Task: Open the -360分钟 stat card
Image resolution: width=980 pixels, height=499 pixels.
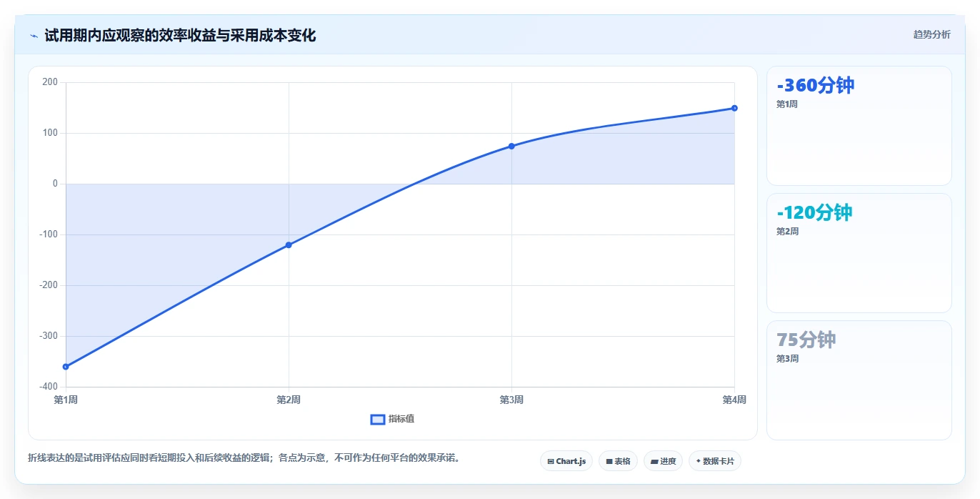Action: [859, 126]
